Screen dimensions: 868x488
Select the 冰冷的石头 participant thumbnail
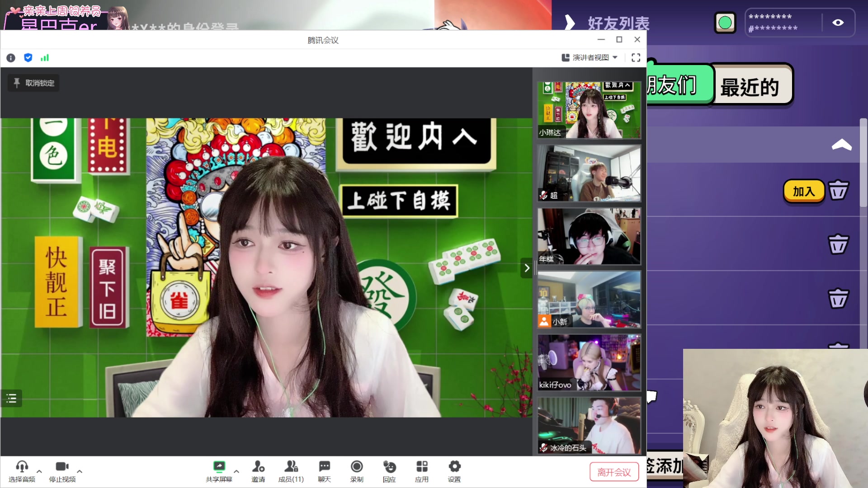(x=589, y=426)
